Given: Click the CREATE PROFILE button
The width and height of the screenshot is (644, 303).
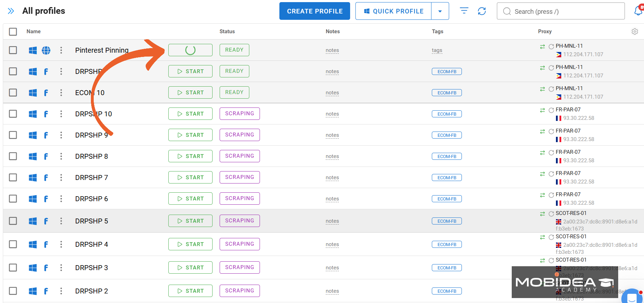Looking at the screenshot, I should click(315, 11).
